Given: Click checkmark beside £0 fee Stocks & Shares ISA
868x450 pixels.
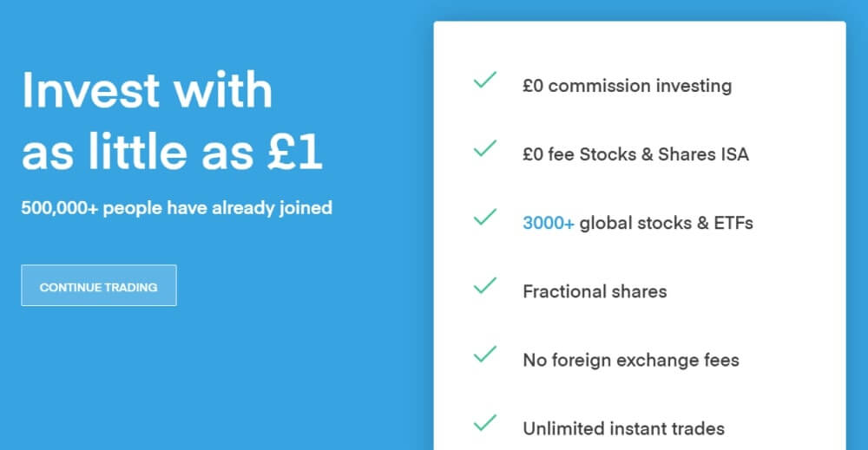Looking at the screenshot, I should tap(484, 149).
